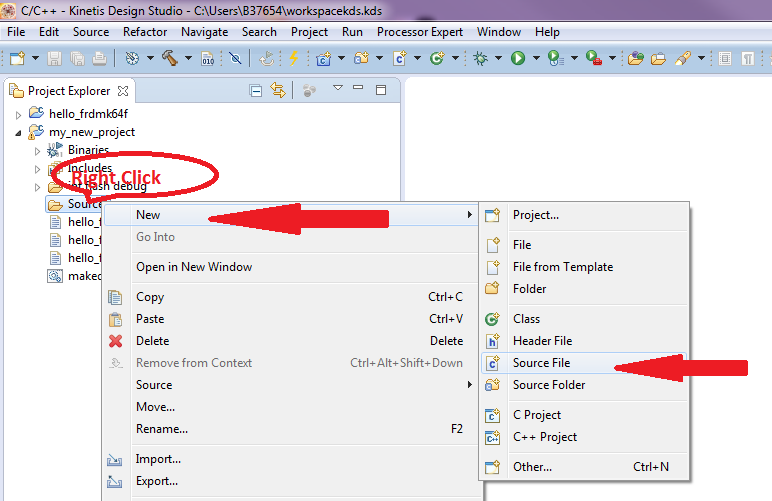Image resolution: width=772 pixels, height=501 pixels.
Task: Click the New C/C++ Project toolbar icon
Action: pos(323,59)
